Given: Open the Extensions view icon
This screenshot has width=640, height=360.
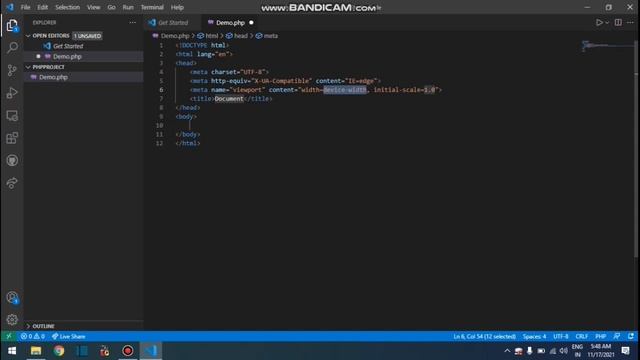Looking at the screenshot, I should [x=12, y=138].
